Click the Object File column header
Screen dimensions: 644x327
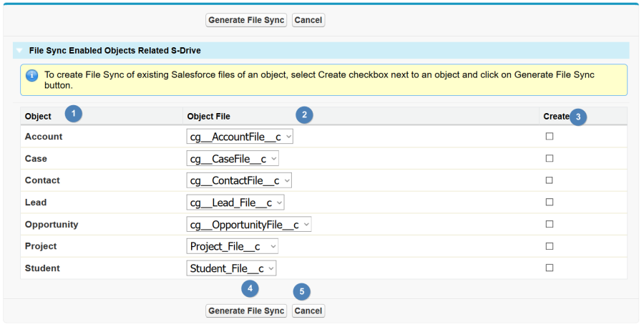pyautogui.click(x=209, y=117)
